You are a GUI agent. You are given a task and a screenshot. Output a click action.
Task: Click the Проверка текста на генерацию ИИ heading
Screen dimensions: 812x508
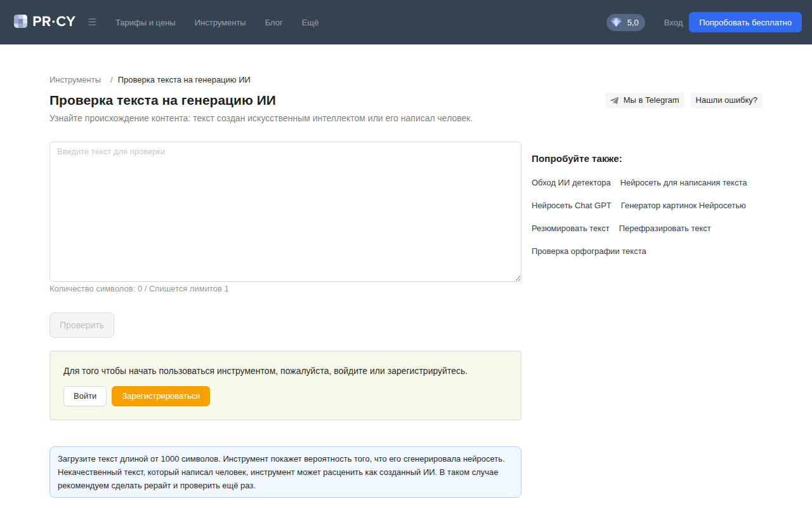[162, 100]
